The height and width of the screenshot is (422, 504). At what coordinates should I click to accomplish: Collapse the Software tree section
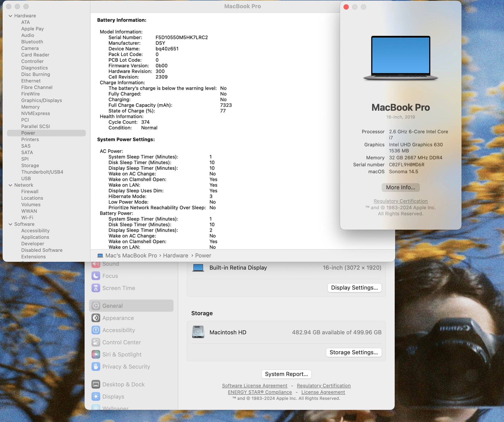point(10,224)
